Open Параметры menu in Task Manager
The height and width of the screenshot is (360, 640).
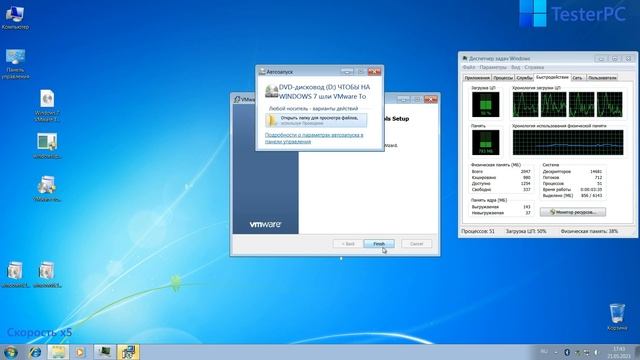[493, 67]
